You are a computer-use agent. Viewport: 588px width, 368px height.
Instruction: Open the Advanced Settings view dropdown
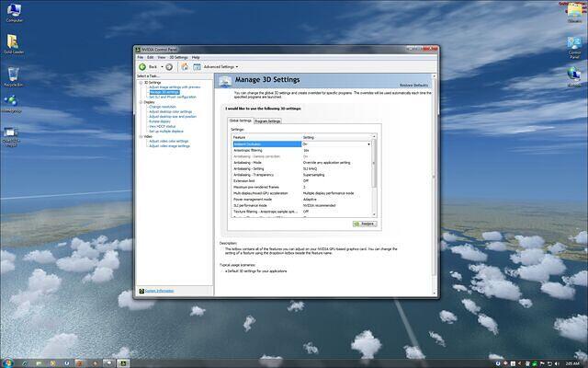point(220,66)
